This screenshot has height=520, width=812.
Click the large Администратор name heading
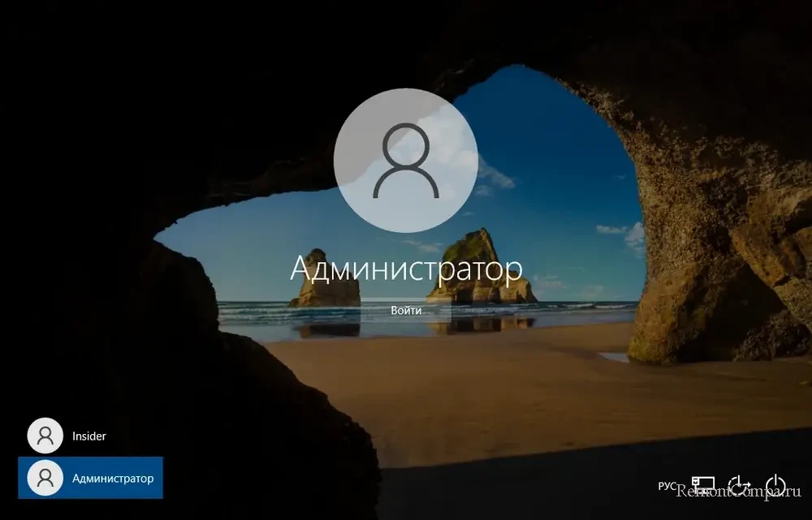406,269
